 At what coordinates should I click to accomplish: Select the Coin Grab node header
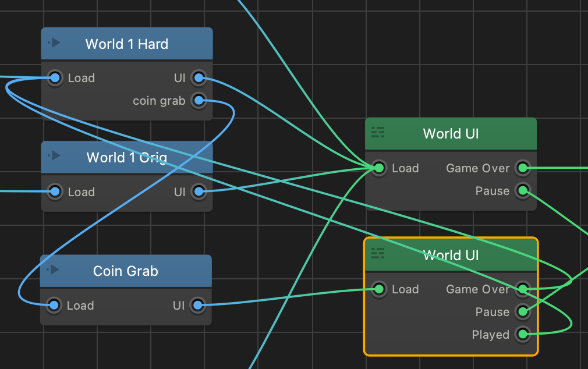[126, 271]
